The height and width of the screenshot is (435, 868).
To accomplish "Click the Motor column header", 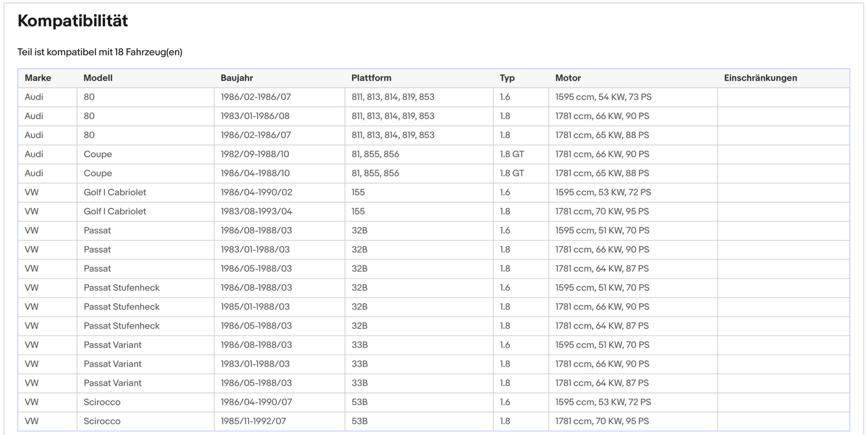I will point(568,78).
